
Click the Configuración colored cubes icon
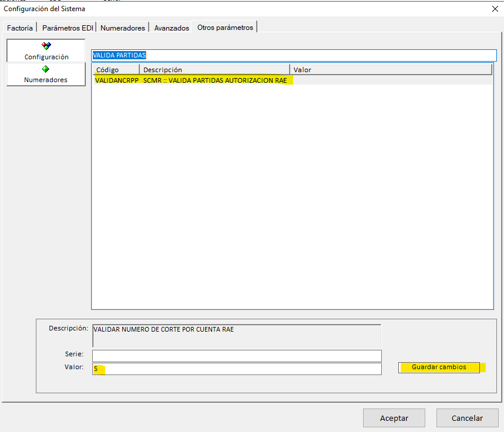(x=46, y=46)
